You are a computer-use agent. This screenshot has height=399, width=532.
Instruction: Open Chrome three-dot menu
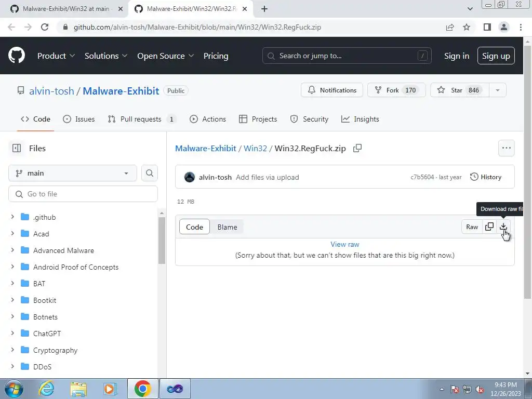tap(521, 27)
